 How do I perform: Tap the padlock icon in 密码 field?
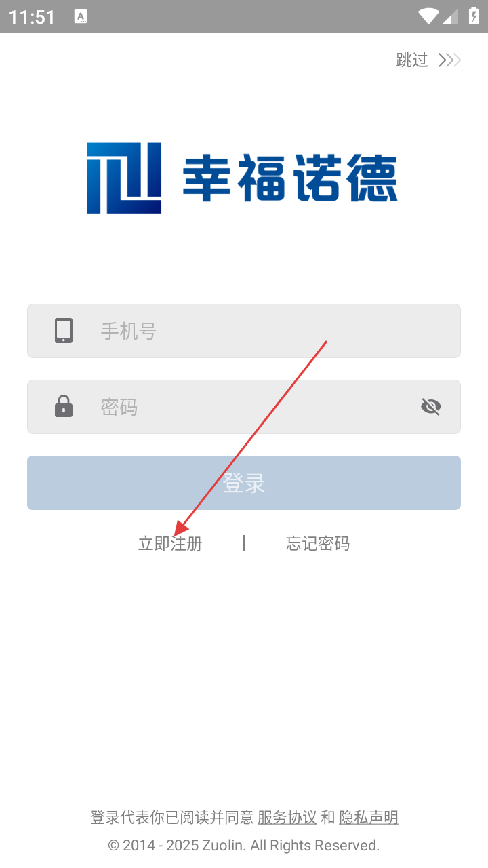pos(64,406)
